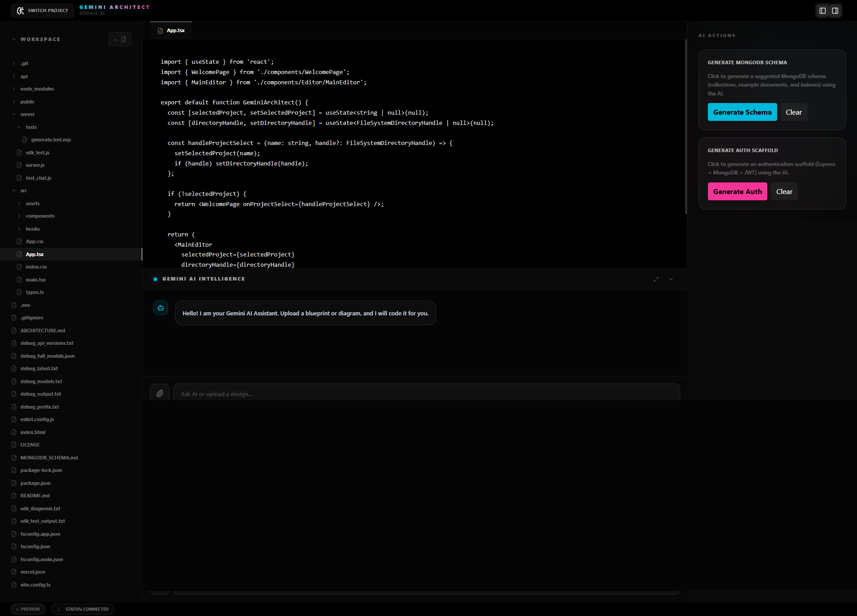
Task: Open main.tsx in the file tree
Action: (36, 280)
